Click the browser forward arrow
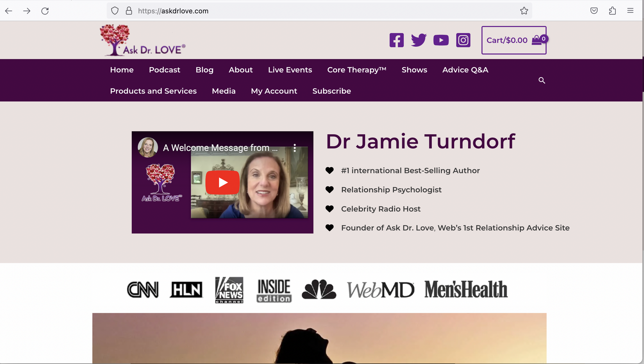This screenshot has width=644, height=364. (x=27, y=11)
